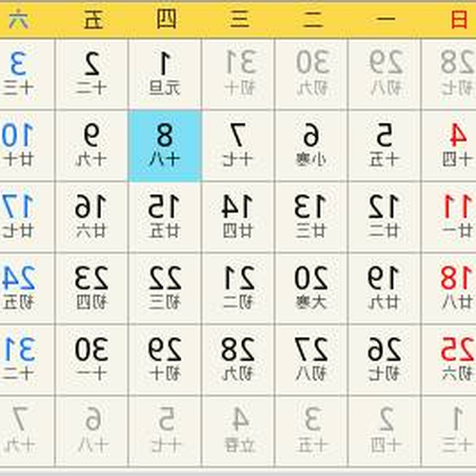The width and height of the screenshot is (476, 476).
Task: Select grayed-out date 4 marked 立春
Action: tap(238, 431)
